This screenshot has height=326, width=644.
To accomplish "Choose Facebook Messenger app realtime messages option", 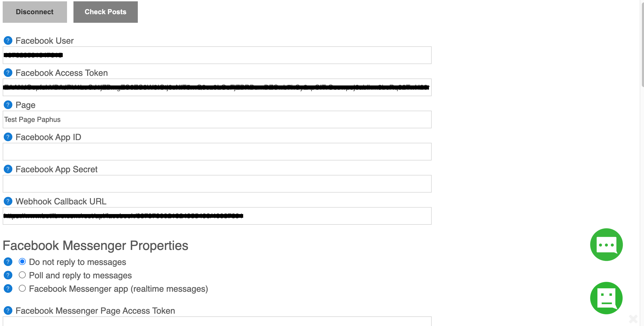I will [22, 288].
